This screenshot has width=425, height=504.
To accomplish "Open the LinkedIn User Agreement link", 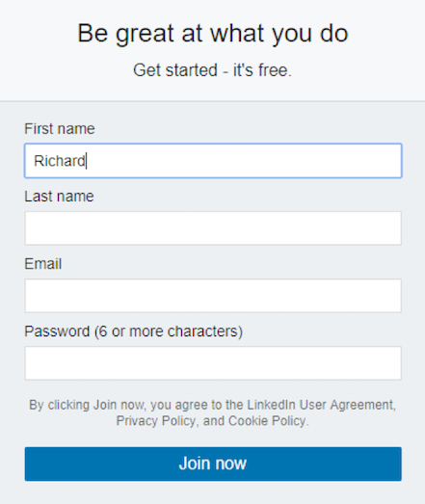I will [321, 405].
